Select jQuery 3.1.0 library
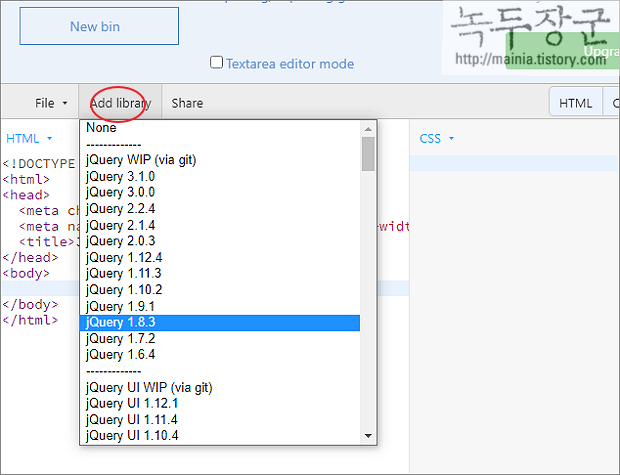The image size is (620, 475). 220,176
